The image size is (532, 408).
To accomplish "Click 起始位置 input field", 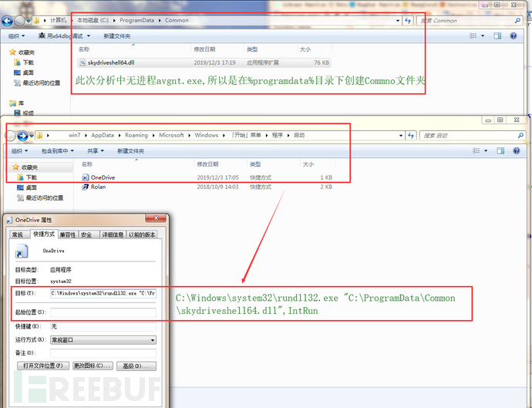I will (103, 312).
